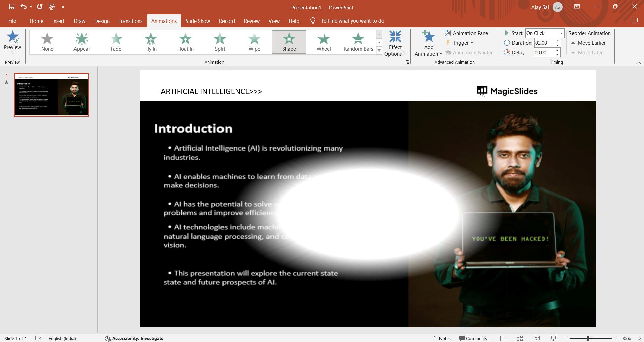Toggle the Comments pane in the status bar
Screen dimensions: 644x342
pyautogui.click(x=473, y=338)
